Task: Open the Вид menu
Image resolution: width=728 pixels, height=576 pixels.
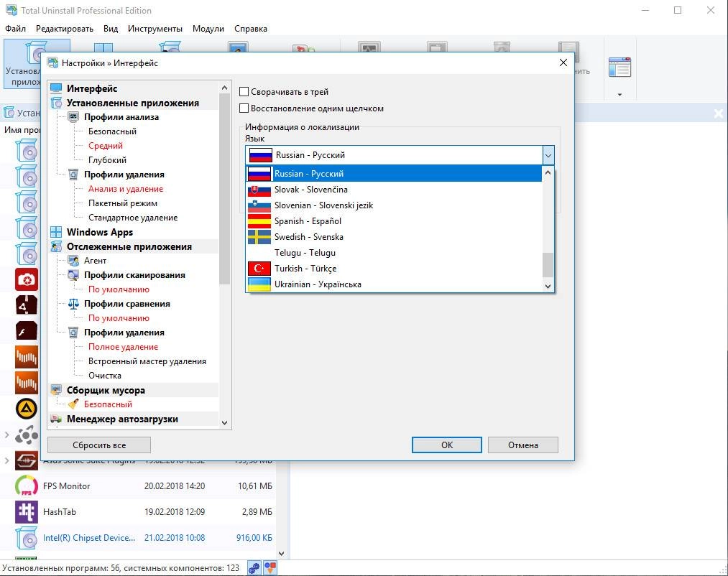Action: coord(111,29)
